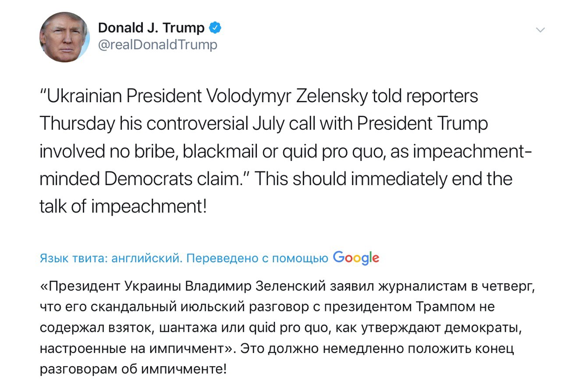Open the tweet options chevron menu
The height and width of the screenshot is (392, 561).
[541, 30]
